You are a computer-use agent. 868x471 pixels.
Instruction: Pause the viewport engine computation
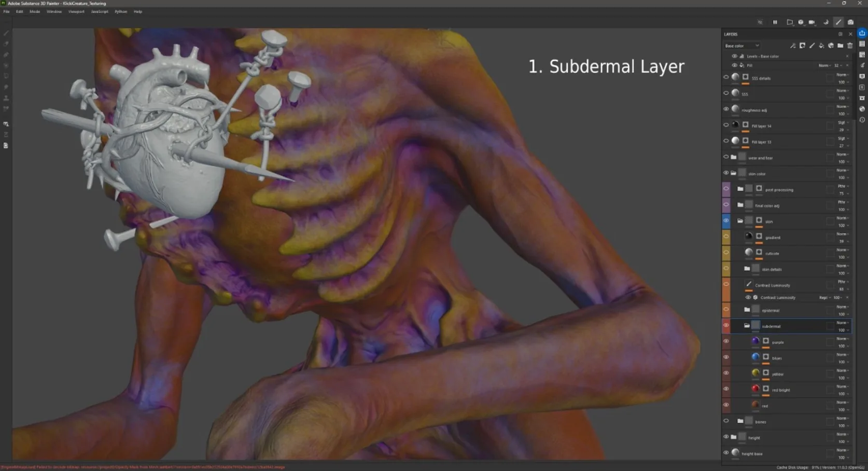pyautogui.click(x=775, y=22)
